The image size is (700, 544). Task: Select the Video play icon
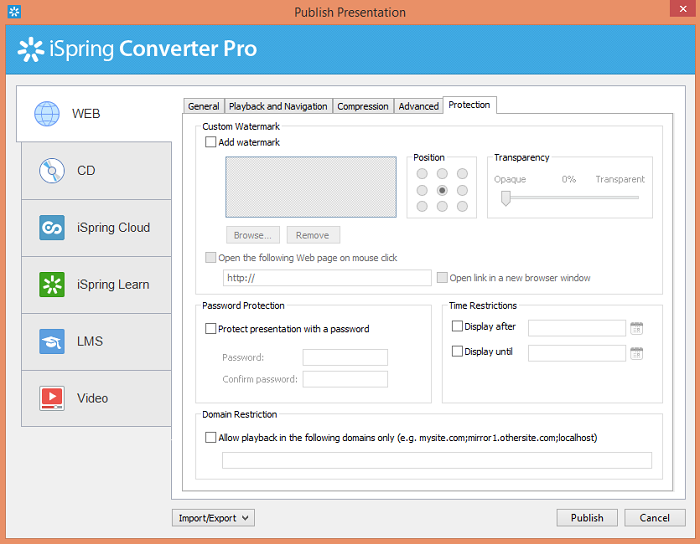(x=52, y=398)
